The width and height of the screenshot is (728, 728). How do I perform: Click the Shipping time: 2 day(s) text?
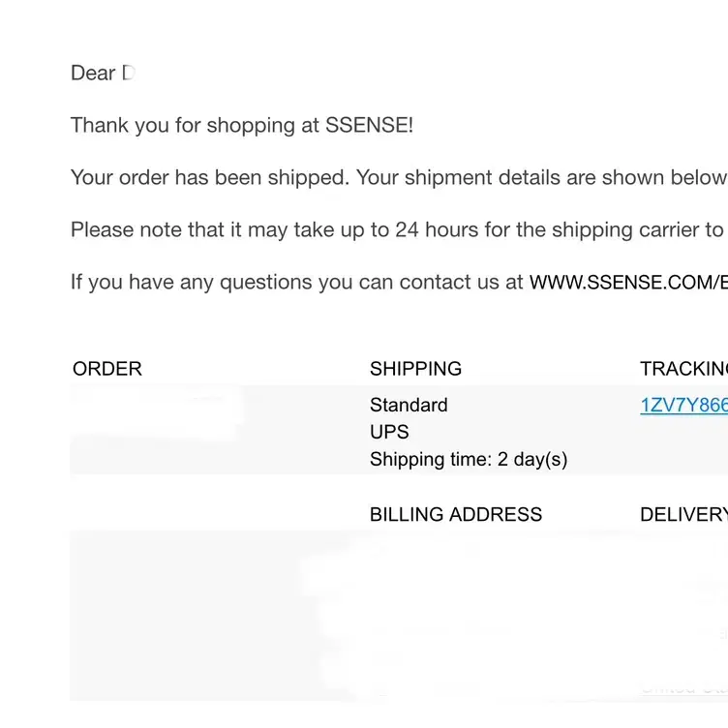click(x=469, y=459)
